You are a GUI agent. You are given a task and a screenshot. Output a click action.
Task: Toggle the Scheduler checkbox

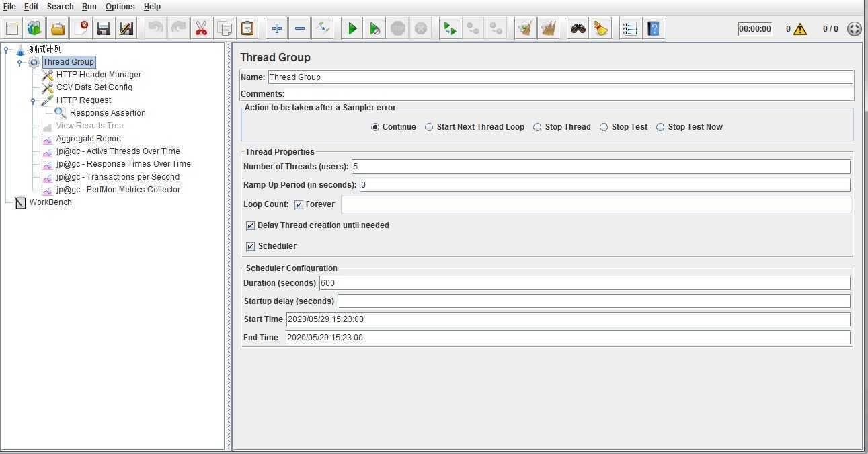tap(251, 246)
